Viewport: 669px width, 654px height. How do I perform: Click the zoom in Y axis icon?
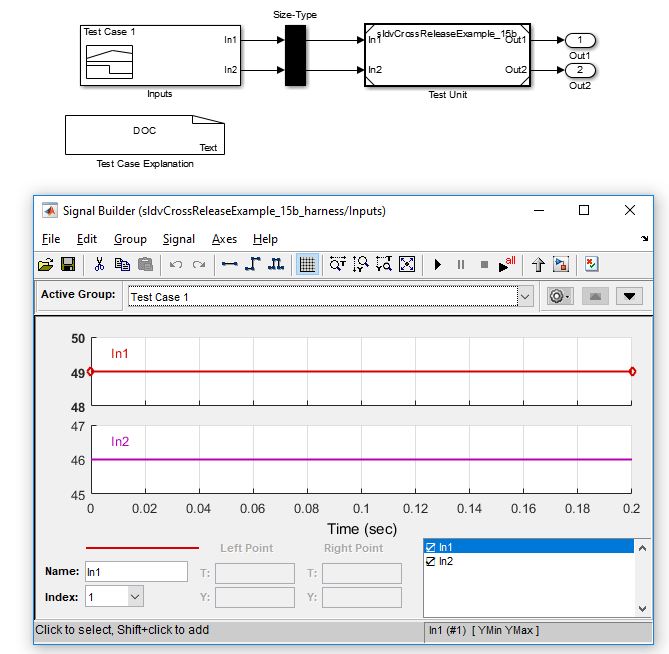(x=361, y=265)
